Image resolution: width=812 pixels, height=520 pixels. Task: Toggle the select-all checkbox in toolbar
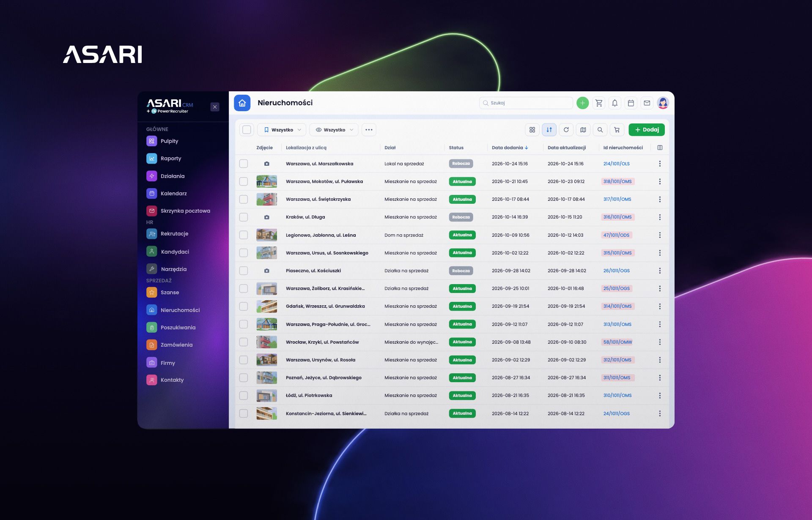(x=247, y=130)
